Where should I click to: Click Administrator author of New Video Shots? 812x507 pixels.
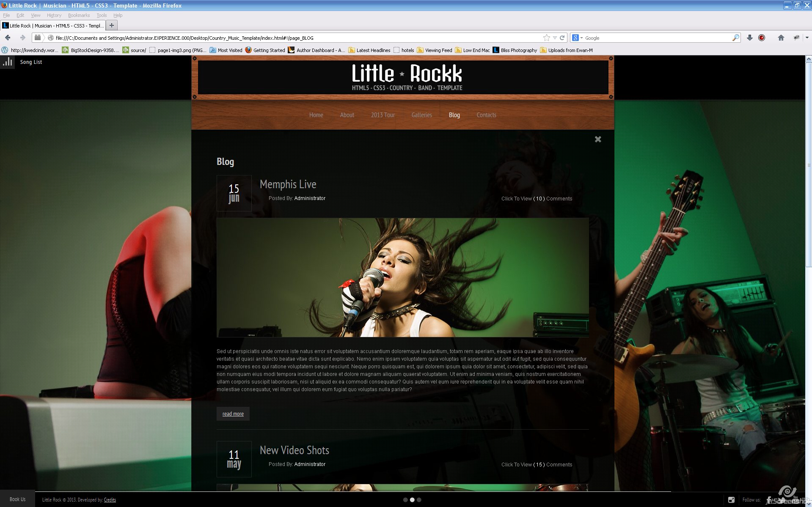(310, 464)
